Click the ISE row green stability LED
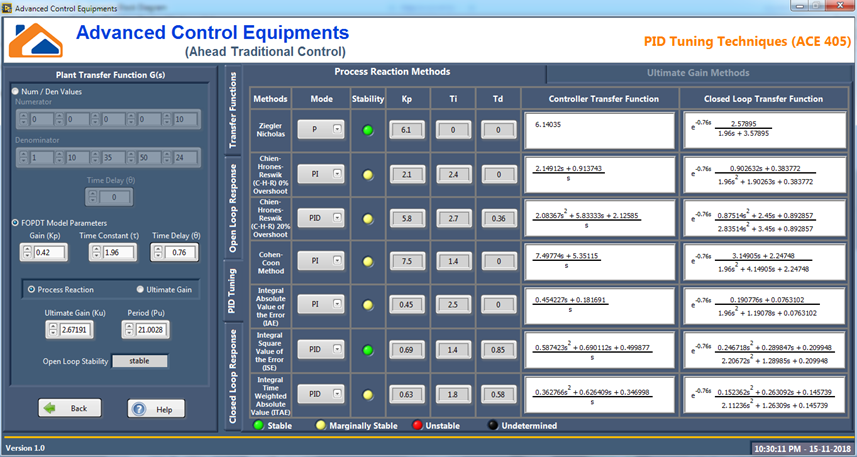The height and width of the screenshot is (457, 857). pos(368,350)
